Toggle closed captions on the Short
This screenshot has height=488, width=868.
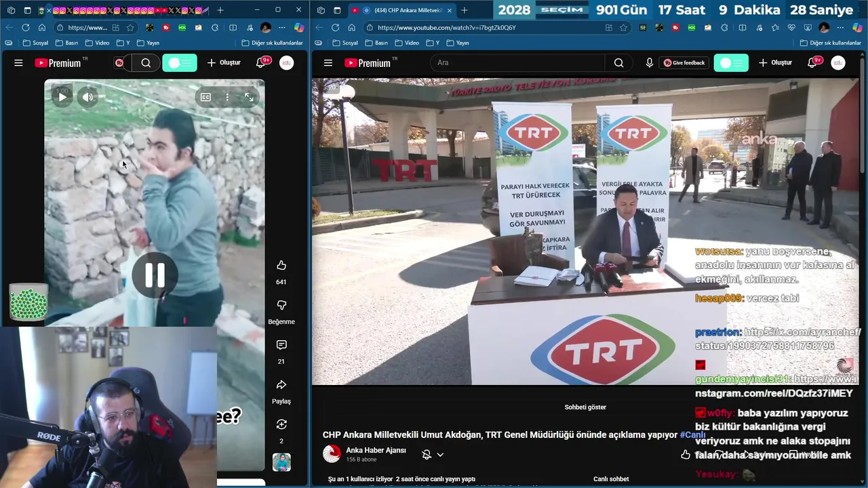pos(205,97)
